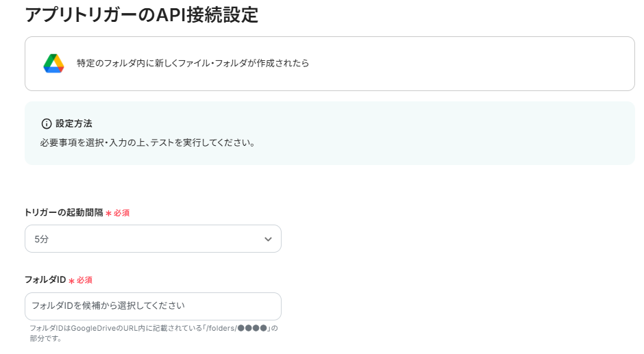The image size is (644, 354).
Task: Click the 必須 badge beside フォルダID
Action: pos(84,280)
